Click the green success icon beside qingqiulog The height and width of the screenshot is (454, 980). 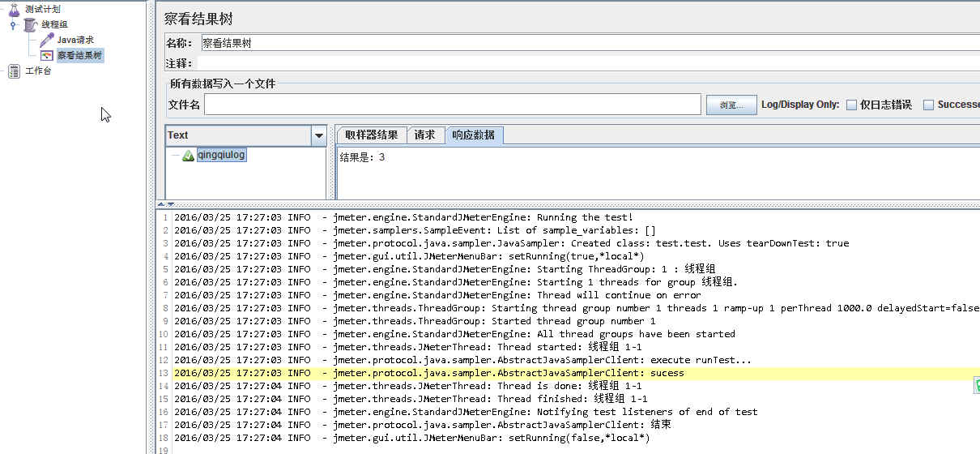tap(188, 155)
